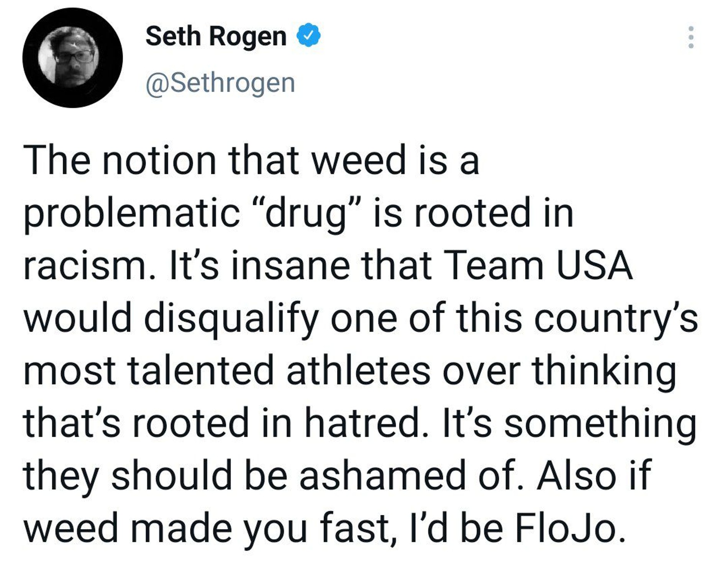Click the word "thinking" in the tweet
Viewport: 728px width, 562px height.
pyautogui.click(x=603, y=371)
